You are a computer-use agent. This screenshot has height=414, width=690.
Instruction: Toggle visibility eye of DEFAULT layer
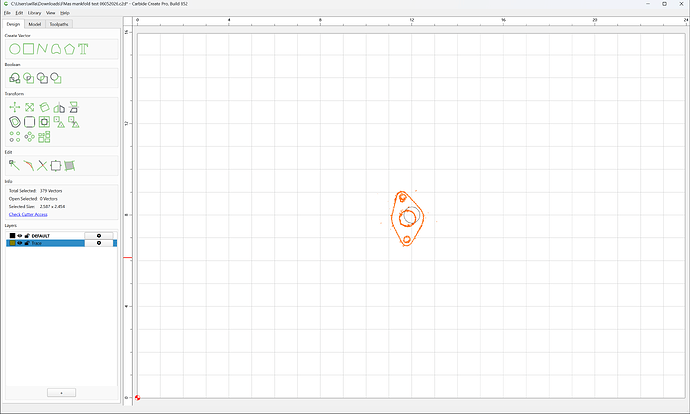tap(19, 236)
